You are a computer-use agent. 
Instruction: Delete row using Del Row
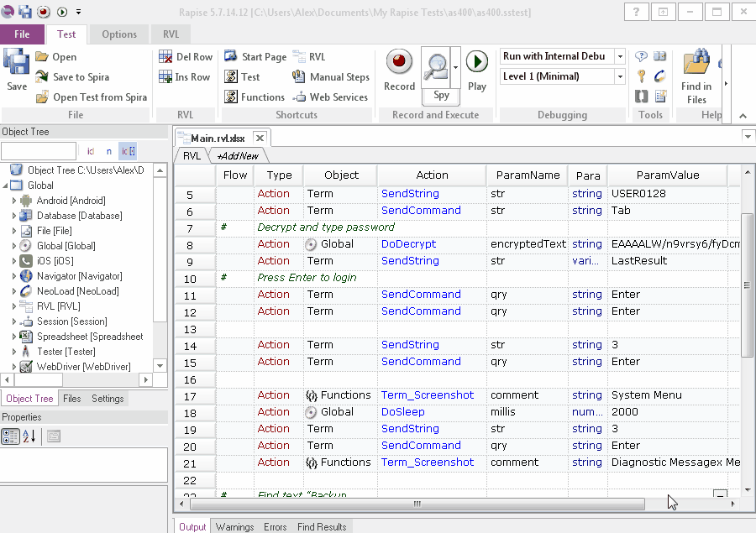pyautogui.click(x=185, y=57)
